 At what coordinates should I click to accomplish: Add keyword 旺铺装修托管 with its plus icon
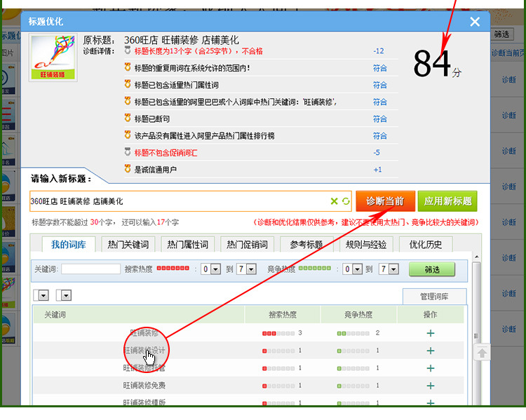(431, 368)
